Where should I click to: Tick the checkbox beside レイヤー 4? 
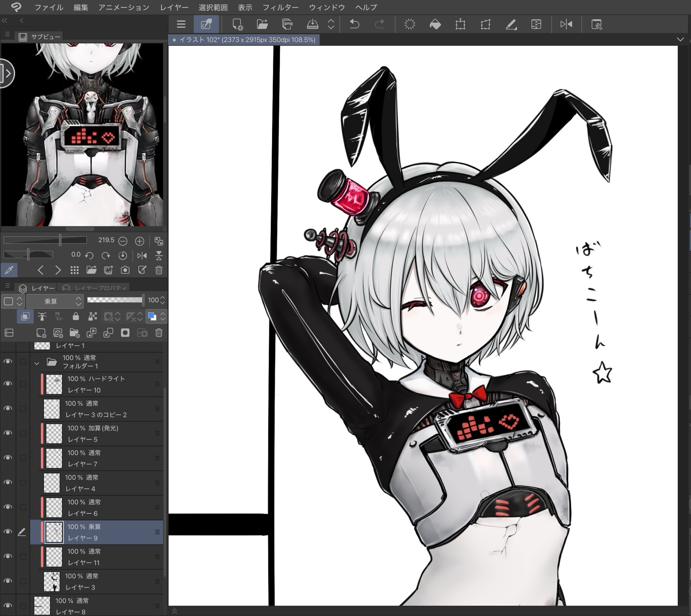[x=23, y=482]
